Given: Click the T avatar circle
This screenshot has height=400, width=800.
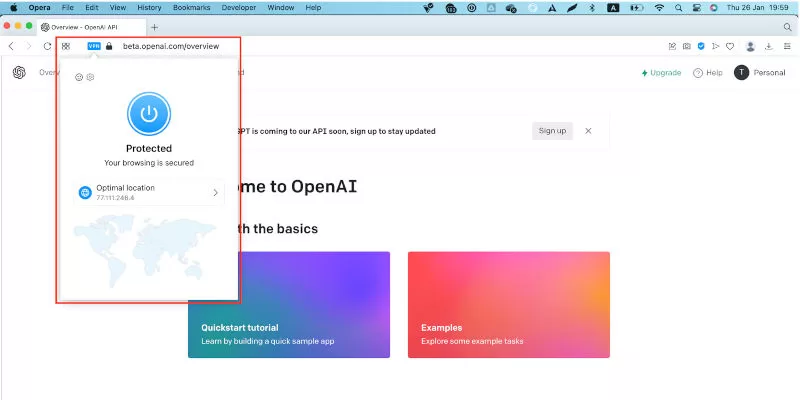Looking at the screenshot, I should pos(741,72).
